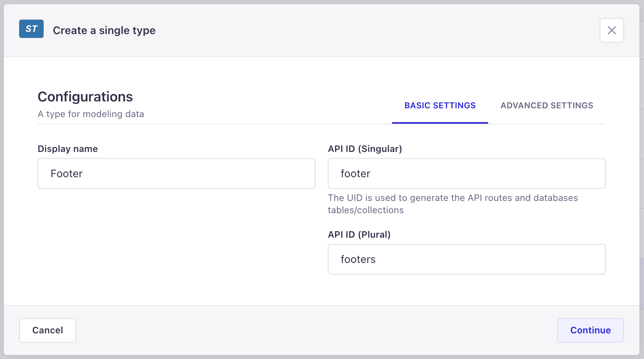Screen dimensions: 644x359
Task: Click the blue ST single type badge
Action: 31,29
